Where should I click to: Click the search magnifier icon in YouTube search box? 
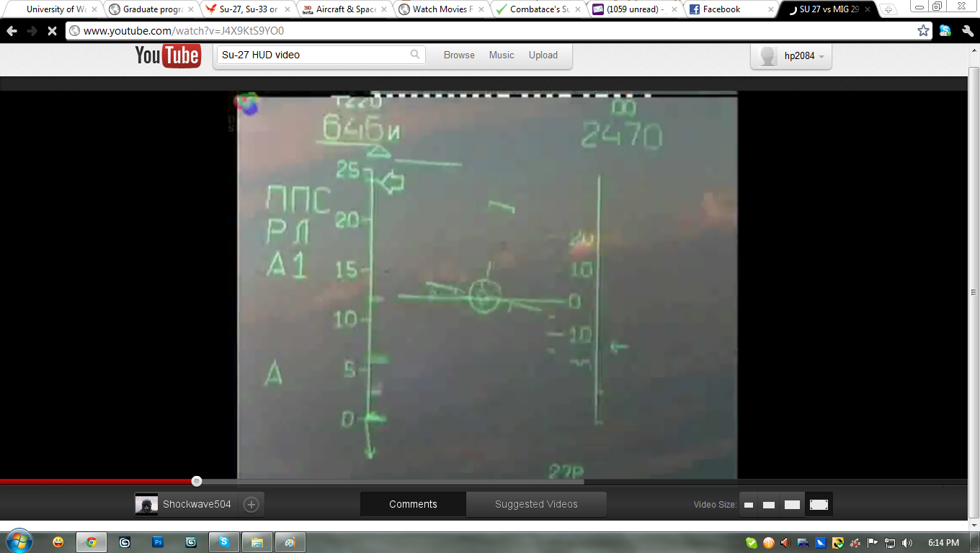pos(415,54)
